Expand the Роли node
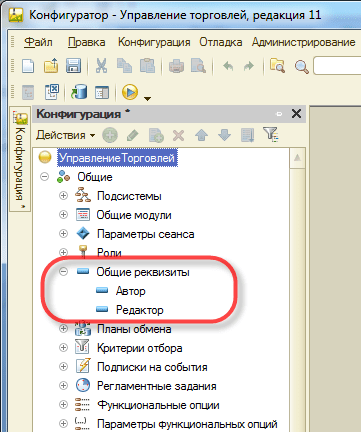 click(63, 252)
